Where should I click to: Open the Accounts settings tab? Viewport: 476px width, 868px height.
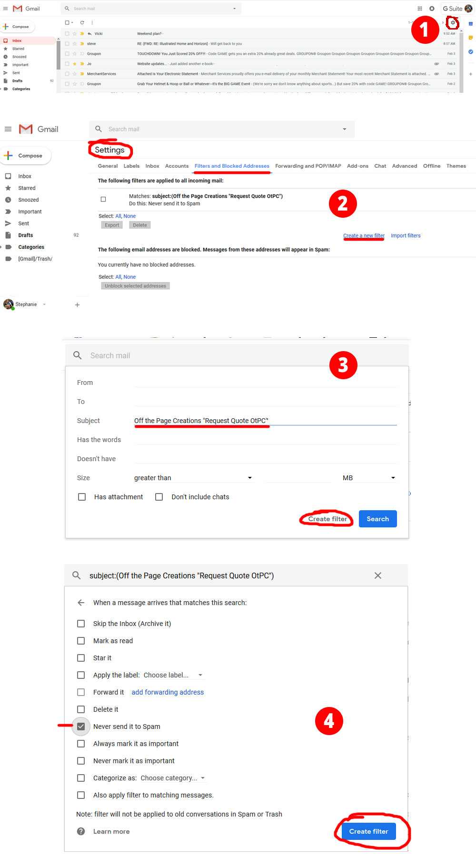pos(177,166)
